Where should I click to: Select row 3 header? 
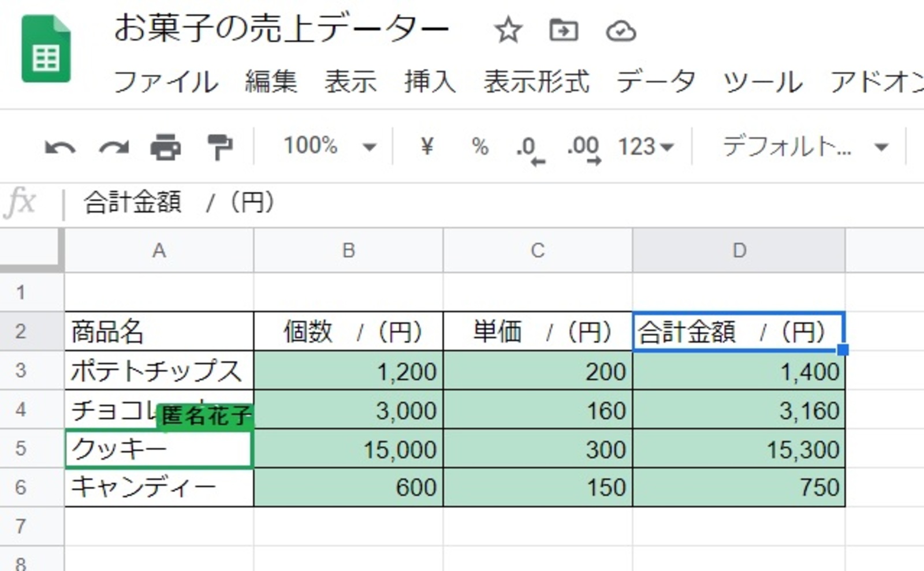tap(32, 370)
